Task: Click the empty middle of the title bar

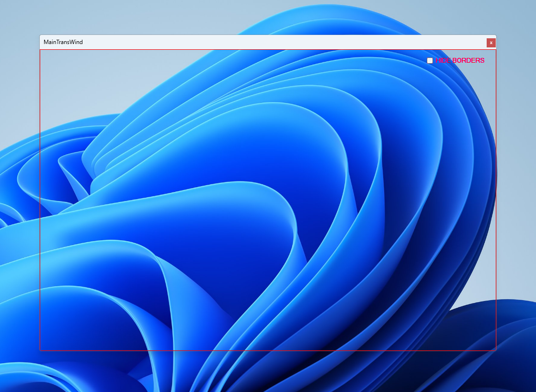Action: (x=268, y=42)
